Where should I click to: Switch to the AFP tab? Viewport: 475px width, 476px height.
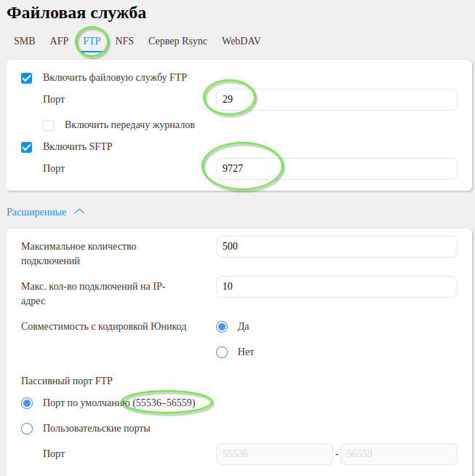pyautogui.click(x=59, y=41)
